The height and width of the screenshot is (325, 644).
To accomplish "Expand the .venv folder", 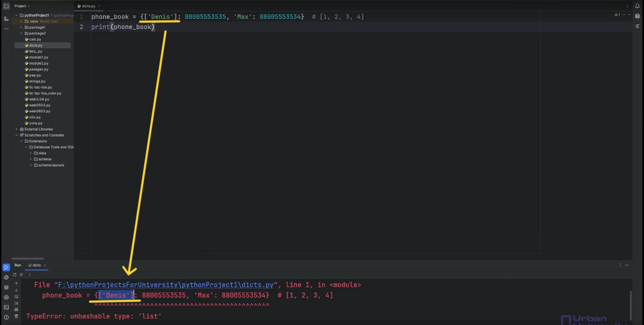I will click(21, 21).
